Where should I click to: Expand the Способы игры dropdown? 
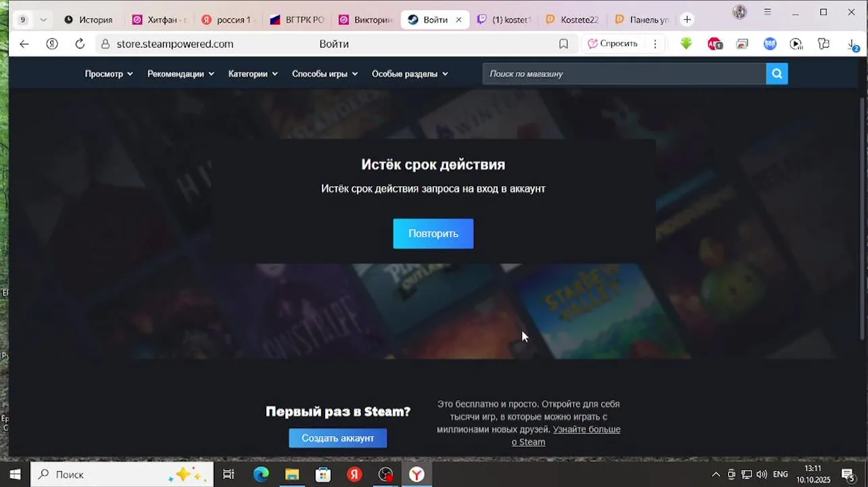pyautogui.click(x=324, y=74)
